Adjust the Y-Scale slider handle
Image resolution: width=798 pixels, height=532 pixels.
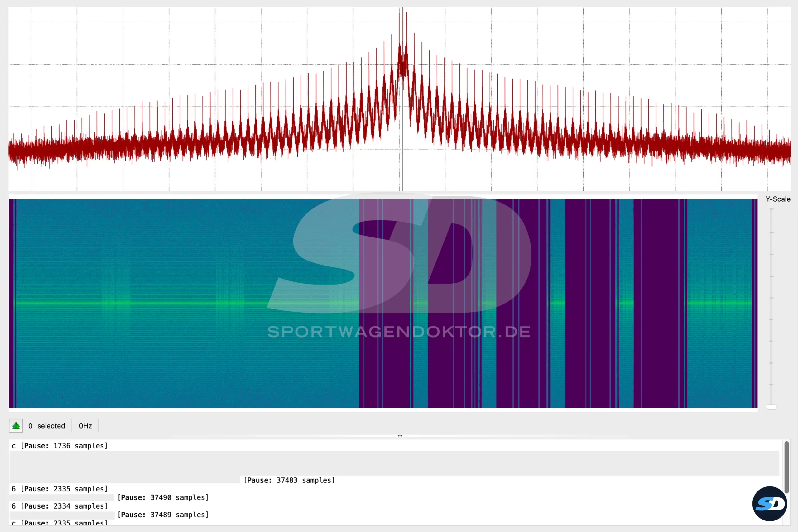(x=771, y=407)
